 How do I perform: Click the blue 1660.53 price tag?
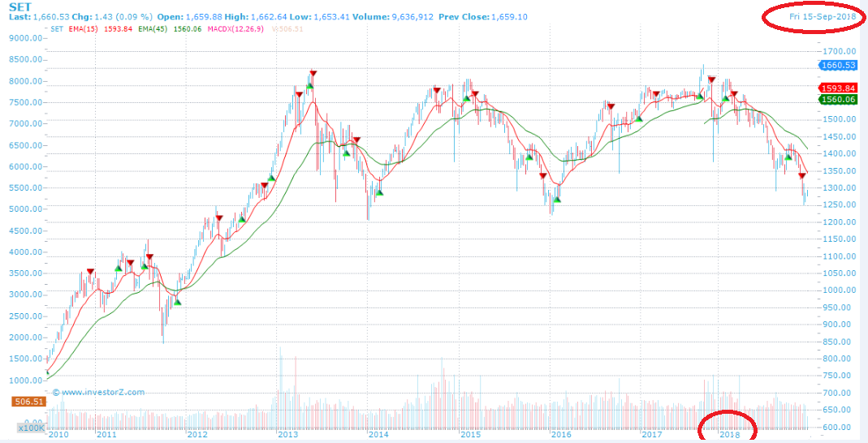tap(837, 65)
